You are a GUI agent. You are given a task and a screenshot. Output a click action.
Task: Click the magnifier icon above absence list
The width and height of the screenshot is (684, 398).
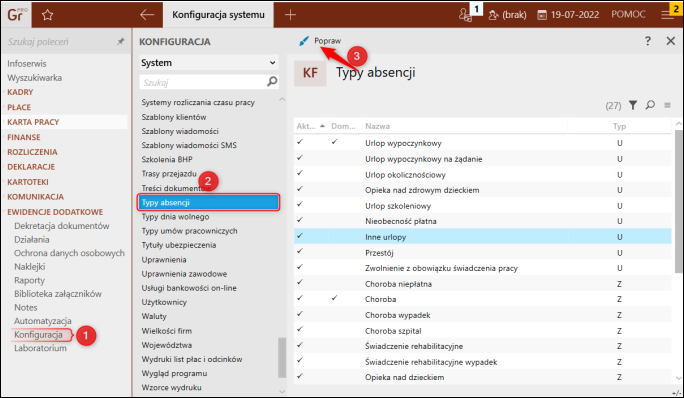(x=650, y=105)
